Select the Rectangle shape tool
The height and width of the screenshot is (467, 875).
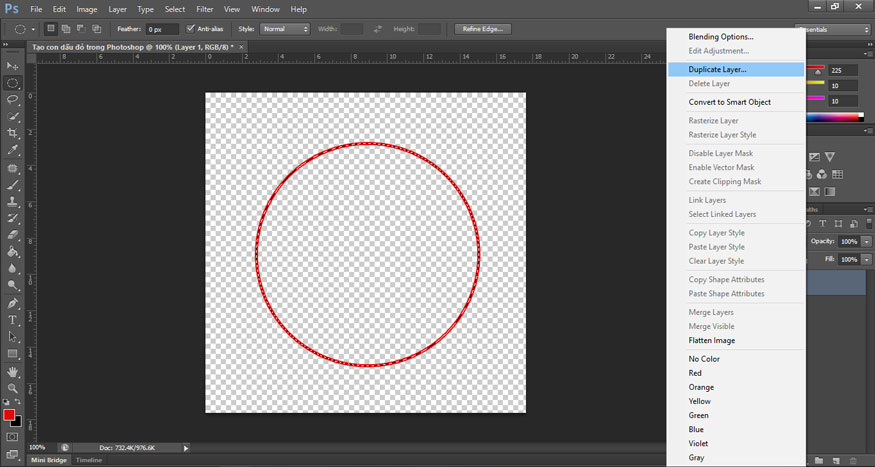point(12,354)
